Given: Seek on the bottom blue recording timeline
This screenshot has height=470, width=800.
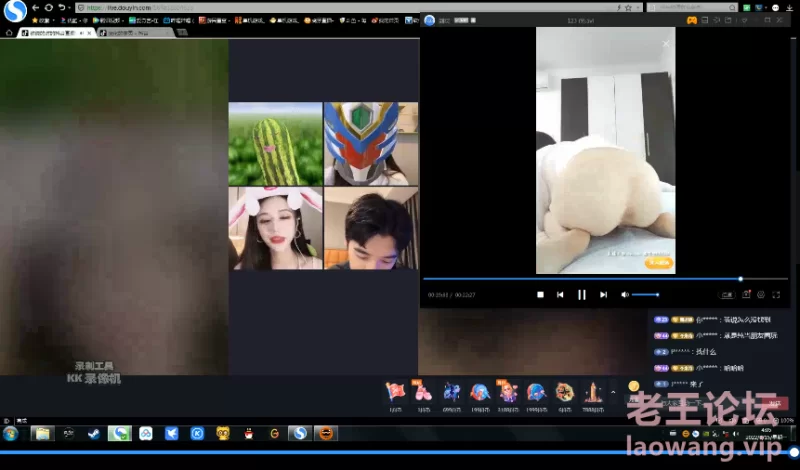Looking at the screenshot, I should point(398,452).
